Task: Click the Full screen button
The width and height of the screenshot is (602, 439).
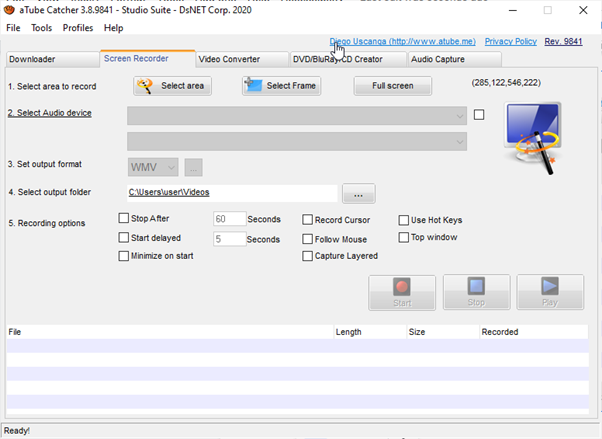Action: (x=393, y=86)
